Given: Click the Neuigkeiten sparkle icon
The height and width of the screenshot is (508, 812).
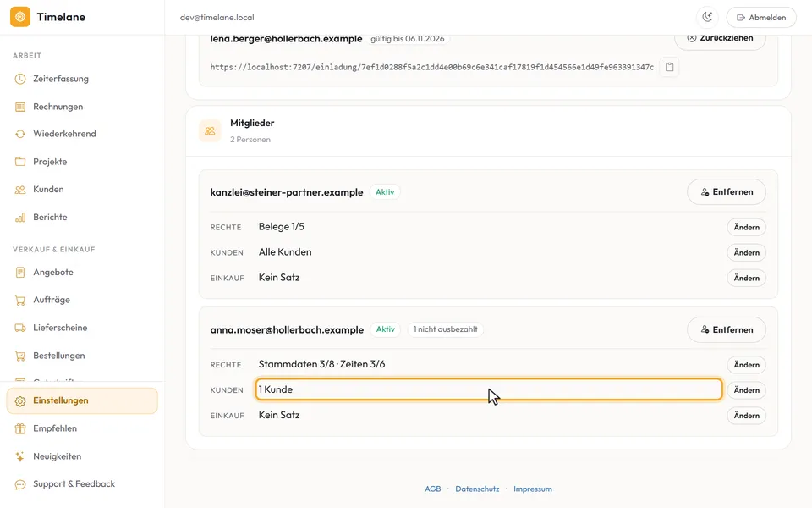Looking at the screenshot, I should (20, 456).
